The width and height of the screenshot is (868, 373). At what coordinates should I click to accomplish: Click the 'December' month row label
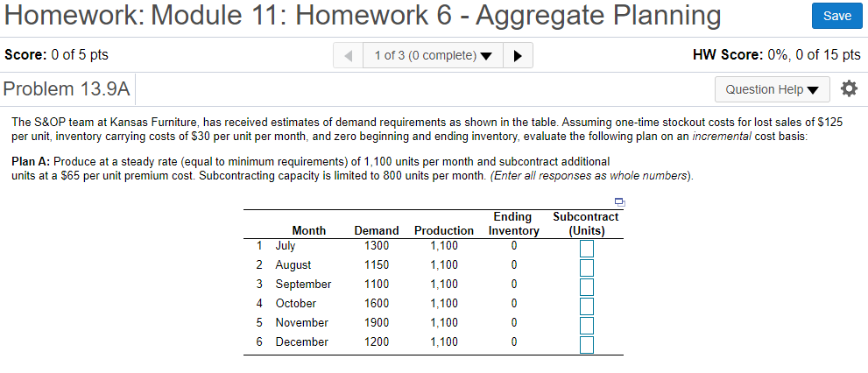click(301, 342)
